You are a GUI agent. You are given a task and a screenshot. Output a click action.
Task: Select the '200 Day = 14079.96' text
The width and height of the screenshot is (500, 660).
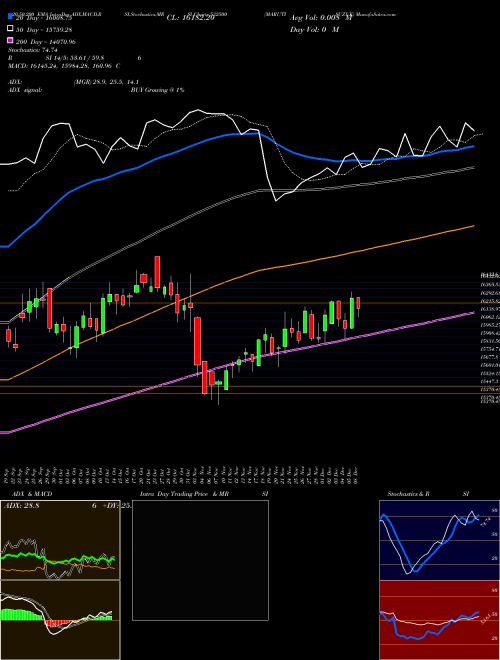(x=46, y=42)
